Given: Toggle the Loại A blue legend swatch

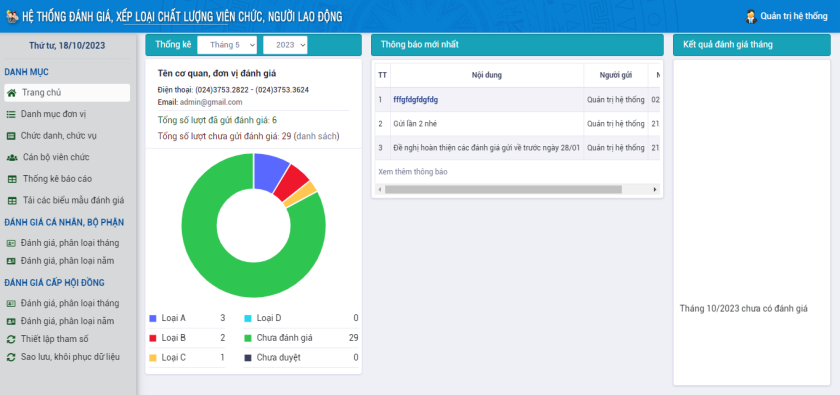Looking at the screenshot, I should pos(153,318).
